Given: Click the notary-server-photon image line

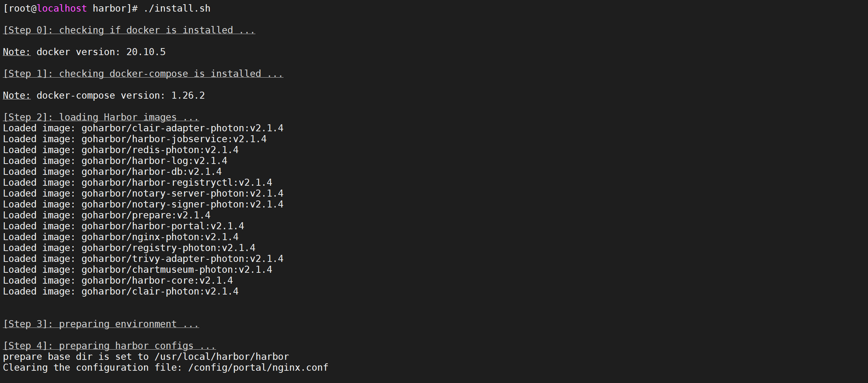Looking at the screenshot, I should (x=143, y=193).
